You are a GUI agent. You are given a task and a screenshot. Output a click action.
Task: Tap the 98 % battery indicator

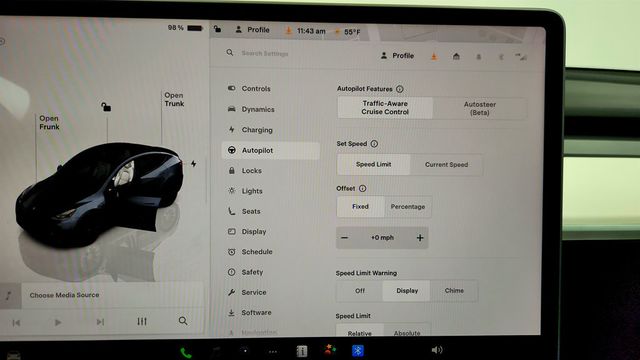185,28
